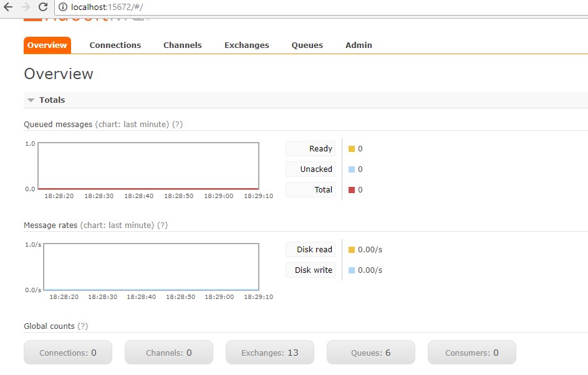Click the Connections: 0 count button
588x375 pixels.
(x=68, y=353)
